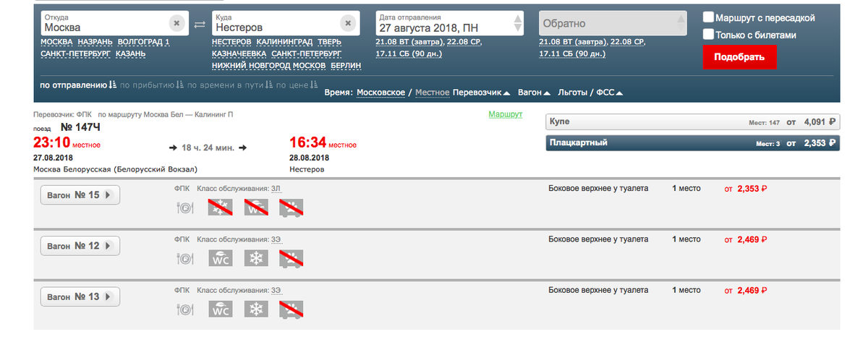Choose ВОЛГОГРАД 1 as departure suggestion

tap(143, 42)
